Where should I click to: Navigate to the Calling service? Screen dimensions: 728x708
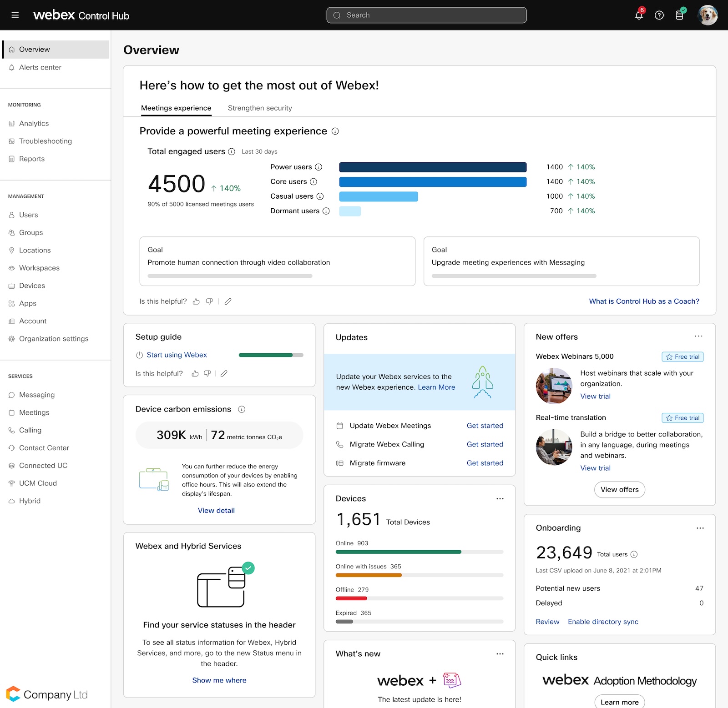click(x=30, y=430)
